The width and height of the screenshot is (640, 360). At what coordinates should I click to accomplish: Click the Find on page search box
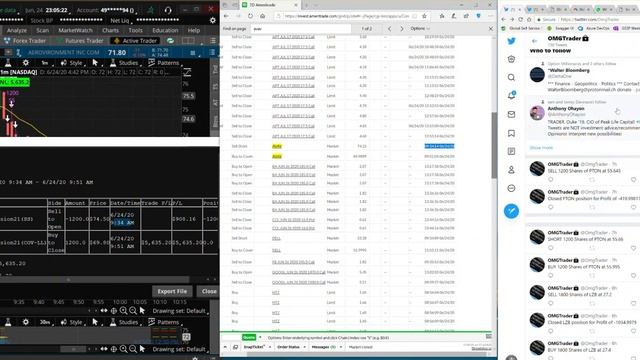point(301,29)
